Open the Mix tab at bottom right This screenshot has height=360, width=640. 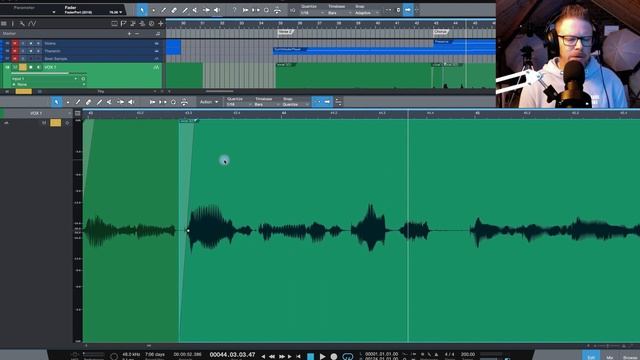(610, 357)
